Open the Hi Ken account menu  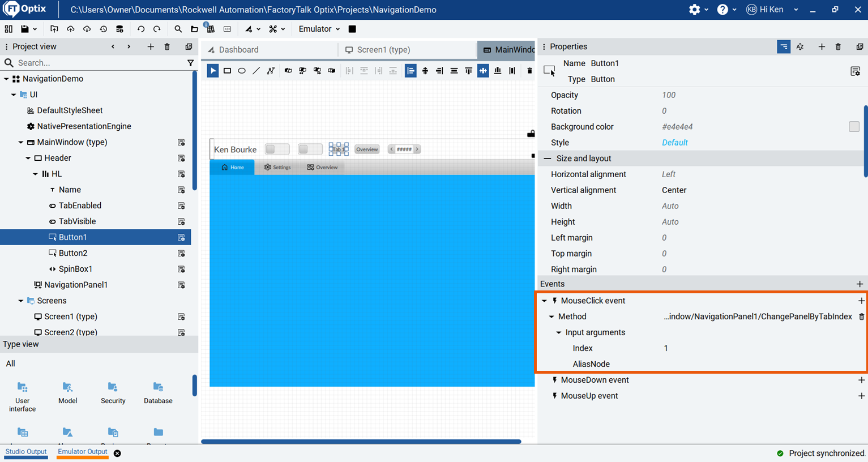tap(772, 10)
